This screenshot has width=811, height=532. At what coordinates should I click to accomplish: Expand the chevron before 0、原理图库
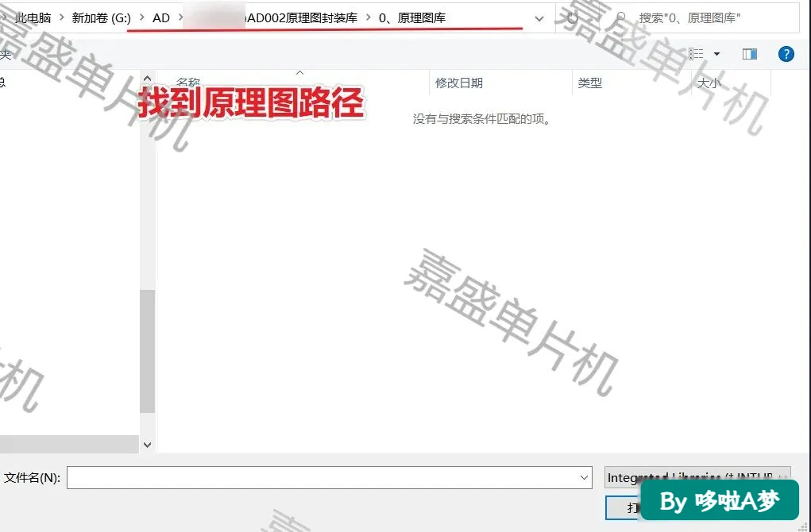point(369,18)
